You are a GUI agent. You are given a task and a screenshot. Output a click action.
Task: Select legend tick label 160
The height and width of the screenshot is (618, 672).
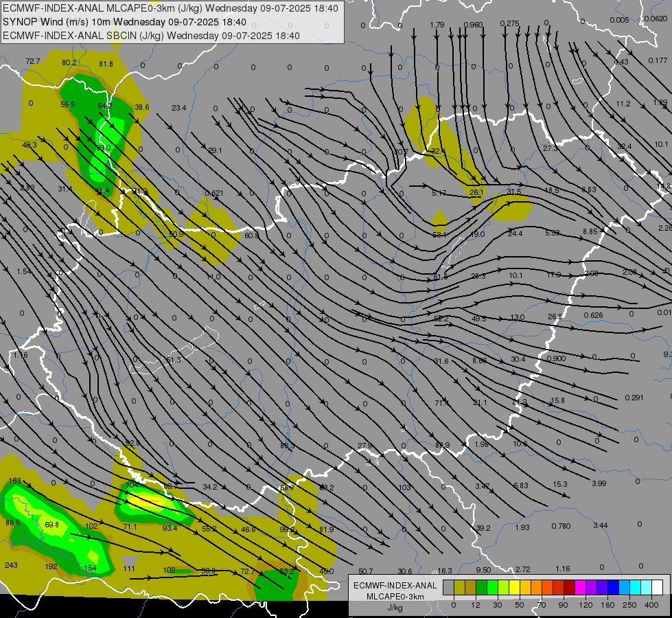coord(607,605)
